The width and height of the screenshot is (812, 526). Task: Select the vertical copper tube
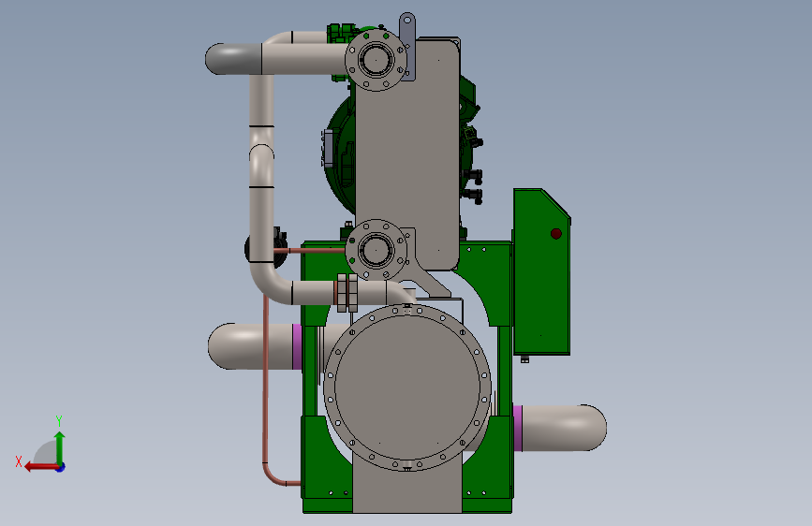pyautogui.click(x=266, y=383)
